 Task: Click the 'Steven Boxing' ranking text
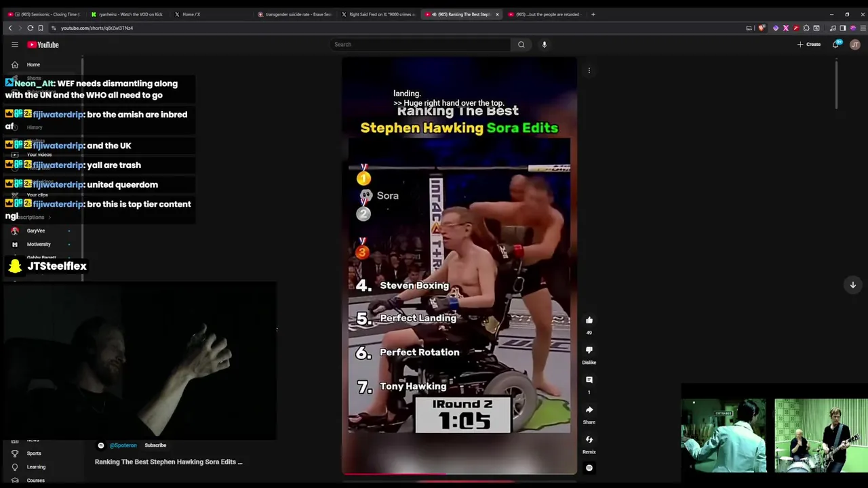(414, 285)
